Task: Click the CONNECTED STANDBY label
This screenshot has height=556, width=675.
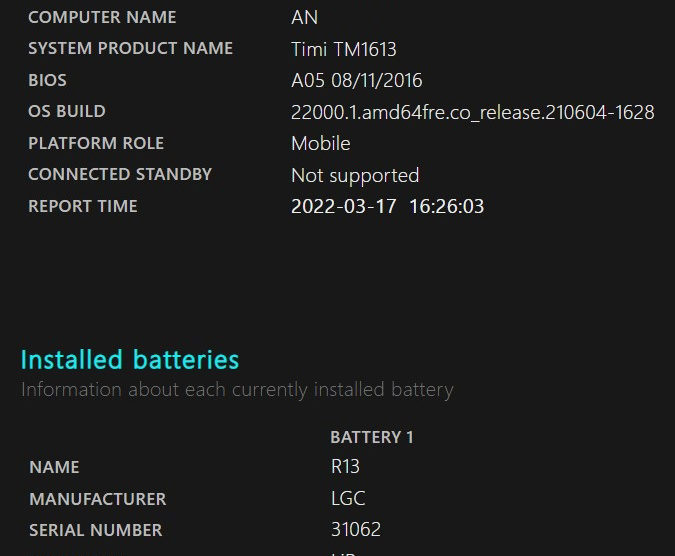Action: [120, 174]
